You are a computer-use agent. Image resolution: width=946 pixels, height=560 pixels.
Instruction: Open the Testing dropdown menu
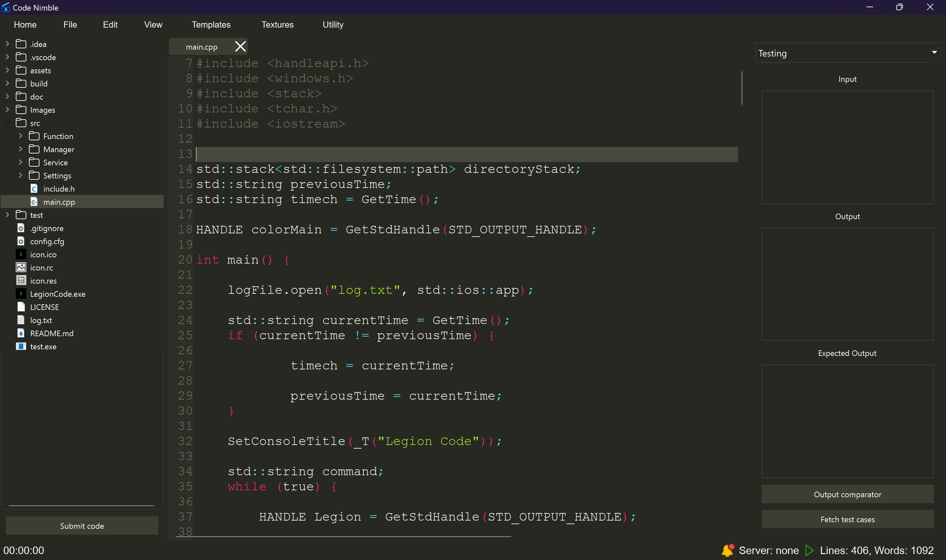847,53
